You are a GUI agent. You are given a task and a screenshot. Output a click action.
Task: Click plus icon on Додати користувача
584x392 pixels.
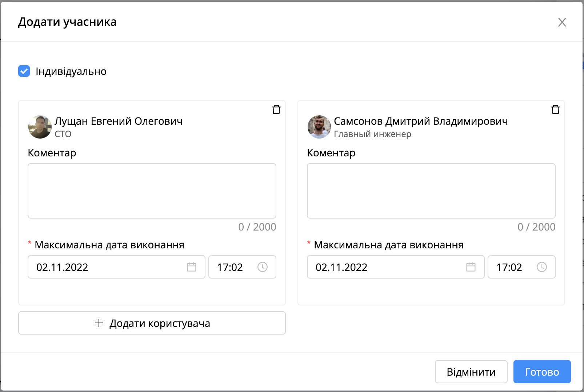(99, 323)
